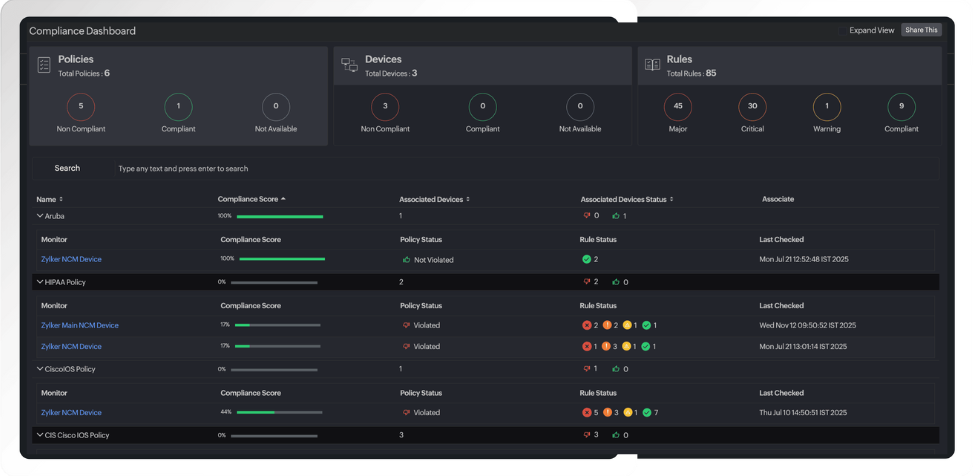Click orange major icon in the 44% score row
Image resolution: width=974 pixels, height=476 pixels.
(x=607, y=412)
